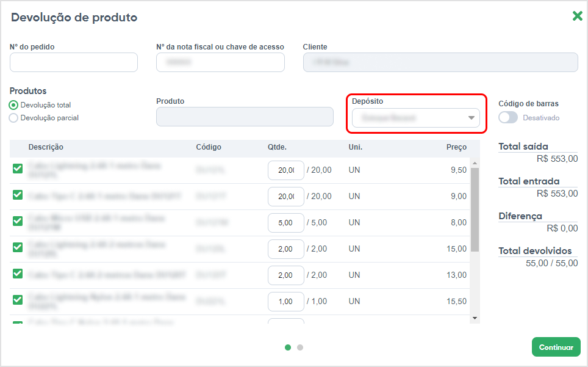Toggle the Código de barras switch

[507, 117]
